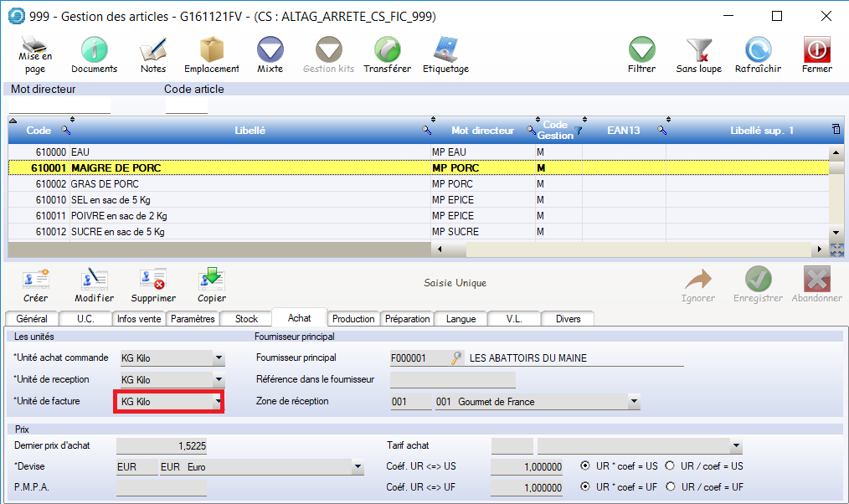This screenshot has width=849, height=504.
Task: Open the Etiquetage labeling tool
Action: (445, 50)
